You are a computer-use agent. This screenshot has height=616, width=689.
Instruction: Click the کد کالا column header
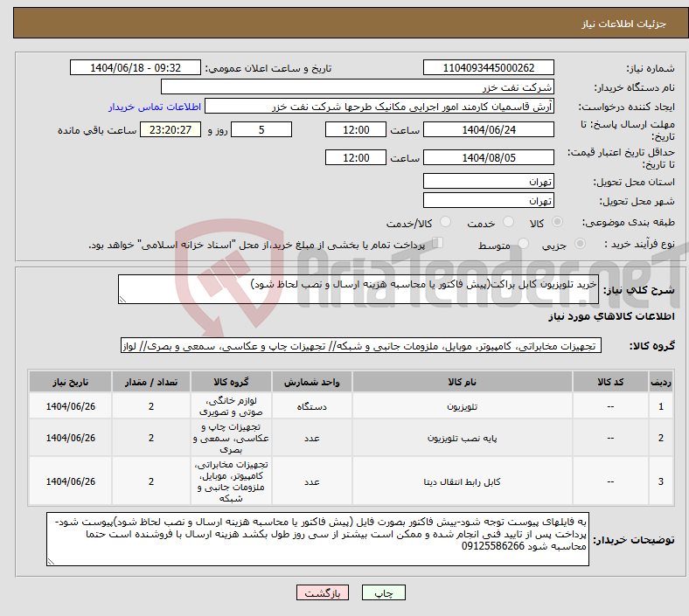tap(610, 382)
